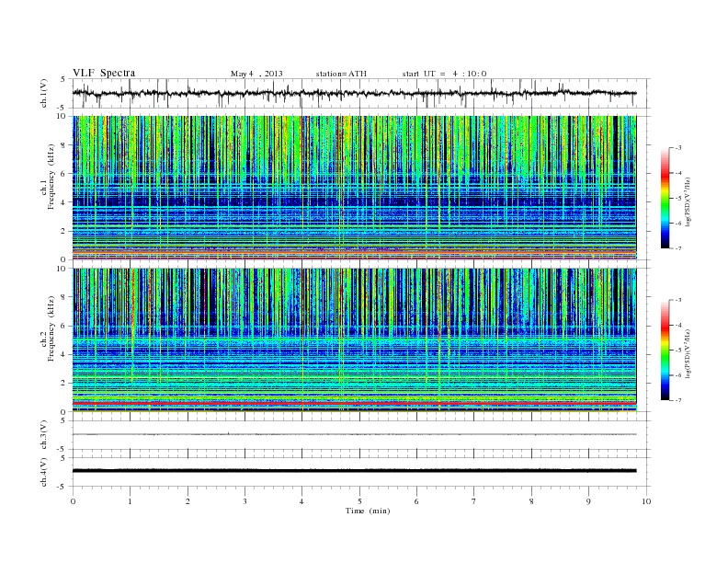Click the "-3" label on ch.2 colorbar
The image size is (728, 563).
(678, 300)
